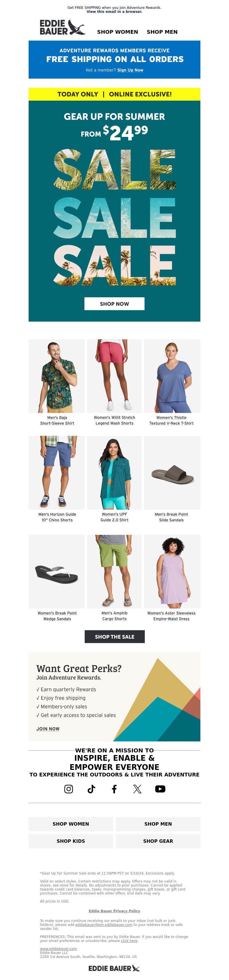Click the SHOP GEAR footer button
This screenshot has width=229, height=980.
(x=158, y=841)
